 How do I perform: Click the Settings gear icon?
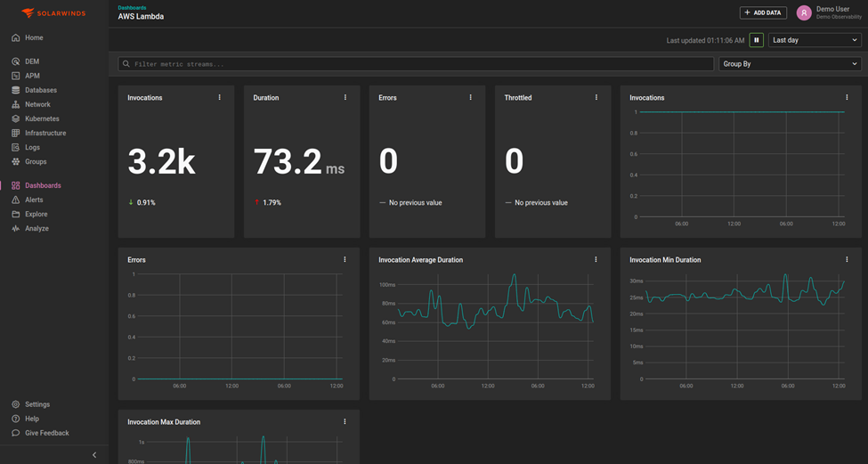coord(15,404)
